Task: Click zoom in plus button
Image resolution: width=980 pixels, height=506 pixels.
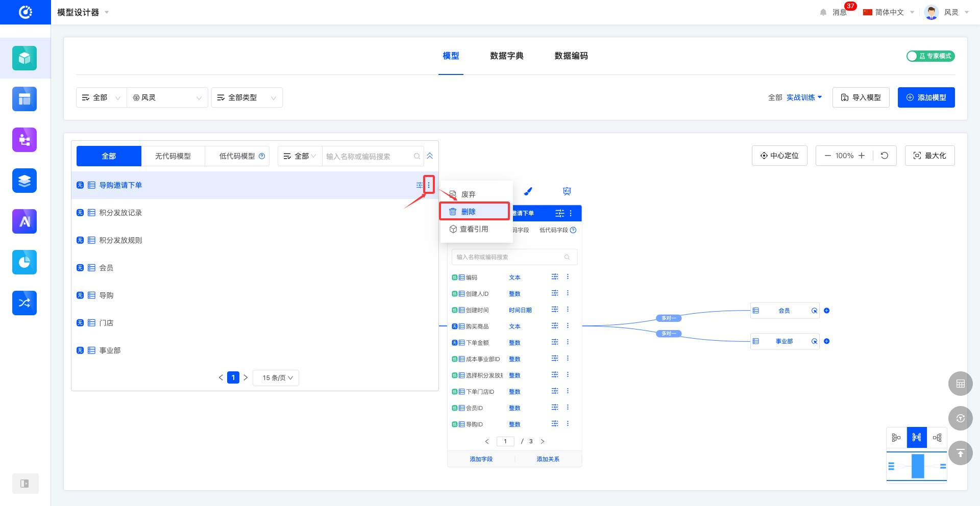Action: pos(862,156)
